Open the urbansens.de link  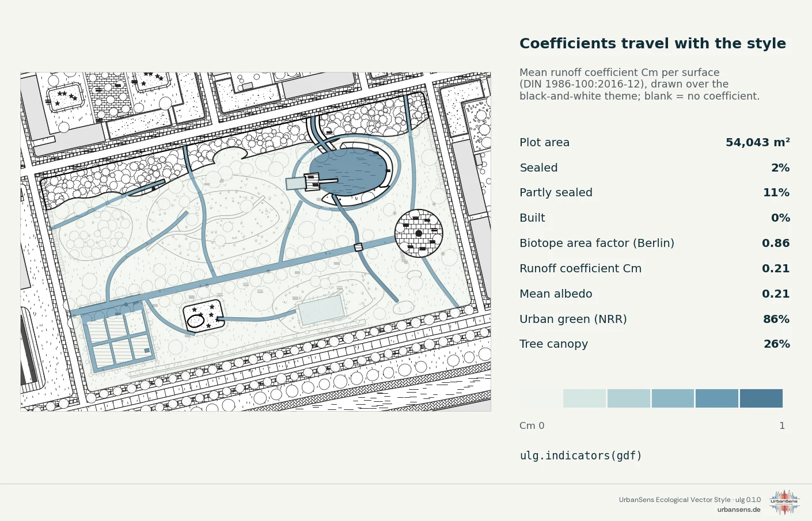click(x=739, y=509)
